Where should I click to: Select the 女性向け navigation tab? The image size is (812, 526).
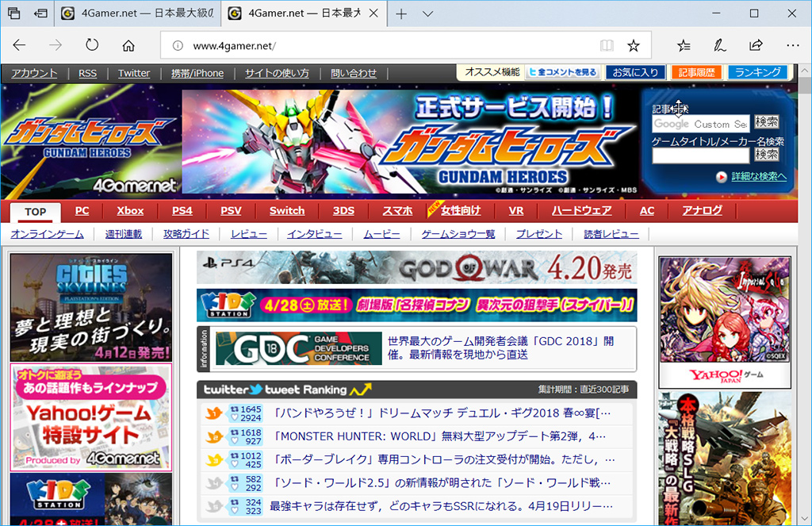point(461,210)
